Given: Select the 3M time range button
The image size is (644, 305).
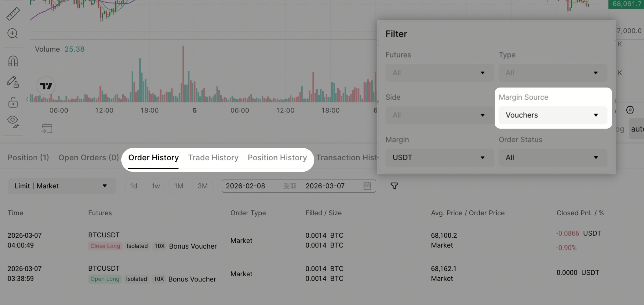Looking at the screenshot, I should click(203, 186).
